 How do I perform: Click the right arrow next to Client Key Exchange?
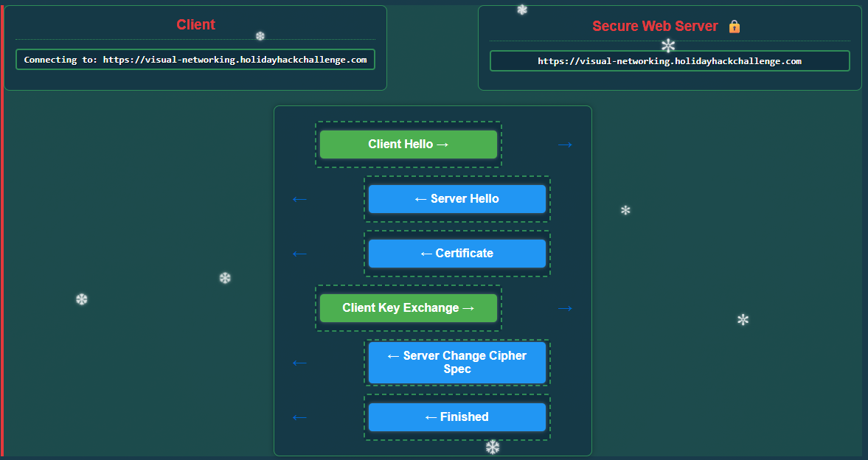(x=565, y=308)
